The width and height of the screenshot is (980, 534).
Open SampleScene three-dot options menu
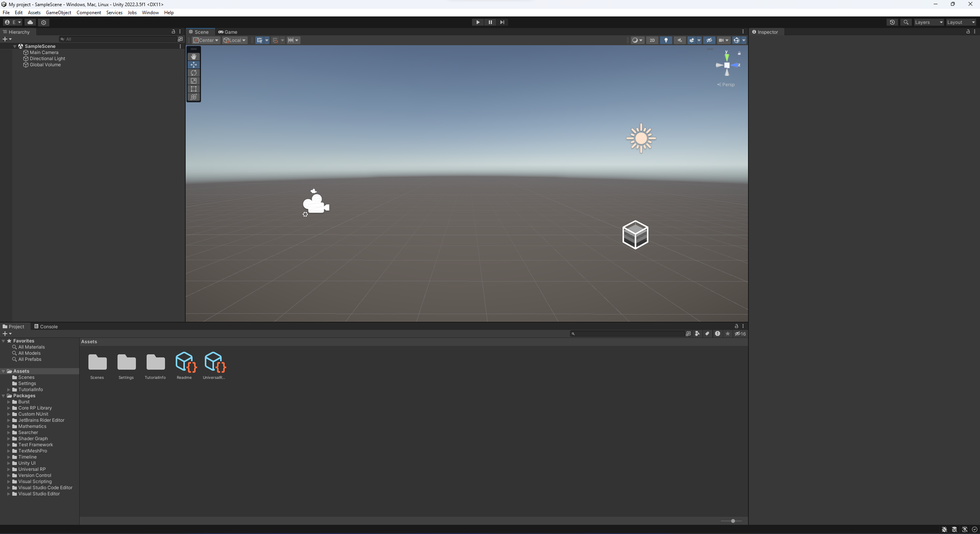(x=180, y=46)
